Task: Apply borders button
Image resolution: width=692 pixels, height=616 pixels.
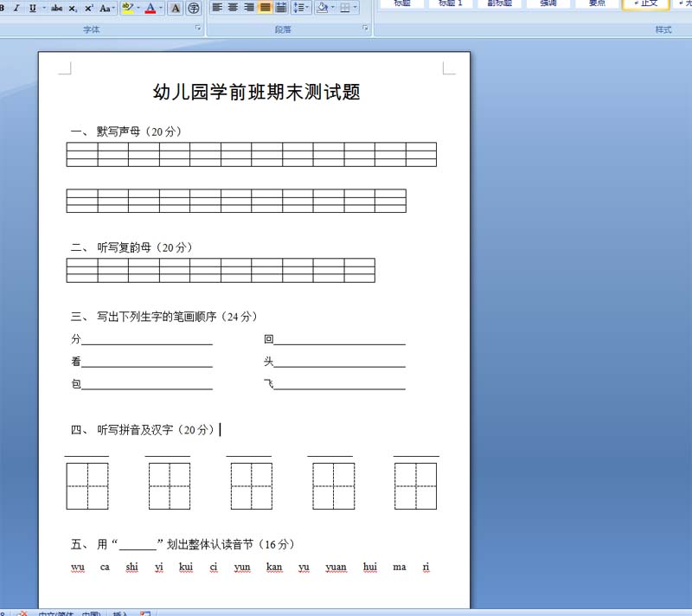Action: coord(345,8)
